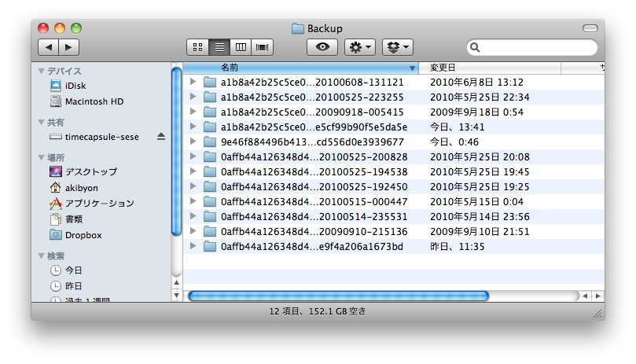Expand folder ending e5cf99b90f5e5da5e

193,127
